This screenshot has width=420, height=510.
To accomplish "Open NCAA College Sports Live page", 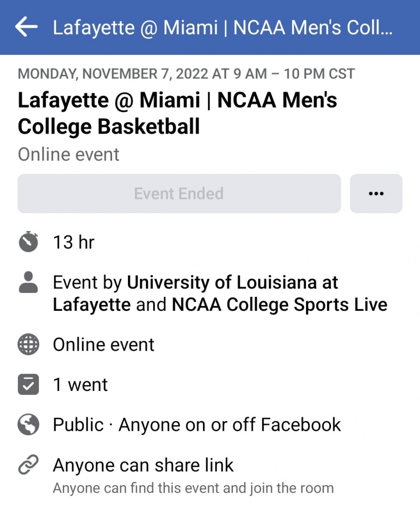I will click(279, 305).
